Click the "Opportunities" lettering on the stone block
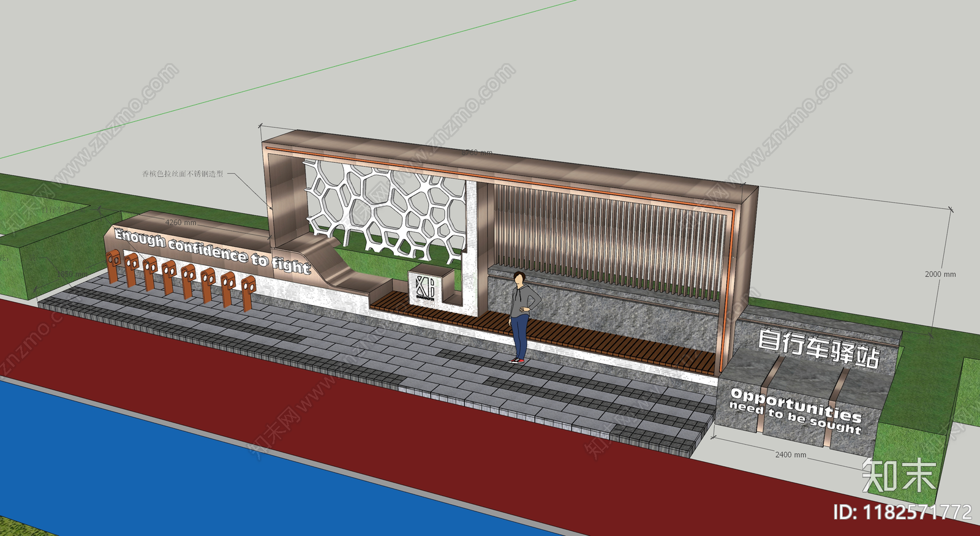The width and height of the screenshot is (980, 536). (x=796, y=405)
